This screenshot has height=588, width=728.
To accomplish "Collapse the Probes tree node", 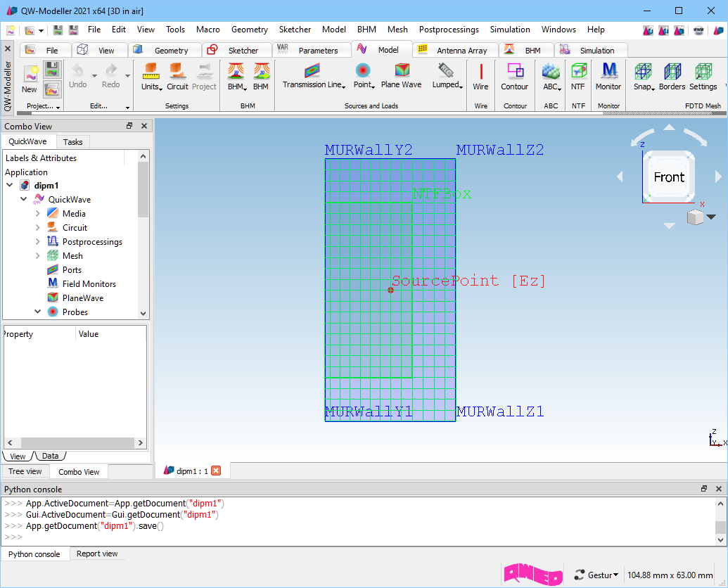I will pyautogui.click(x=37, y=312).
